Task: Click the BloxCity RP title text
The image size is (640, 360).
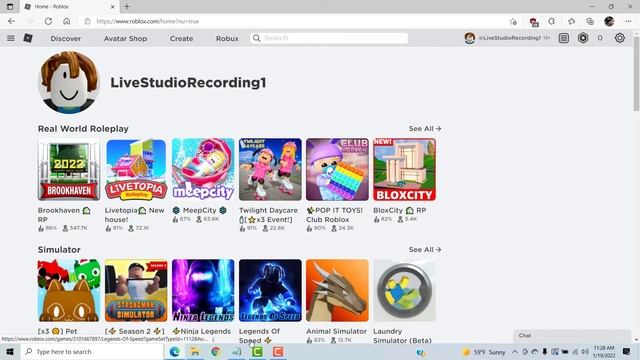Action: point(400,210)
